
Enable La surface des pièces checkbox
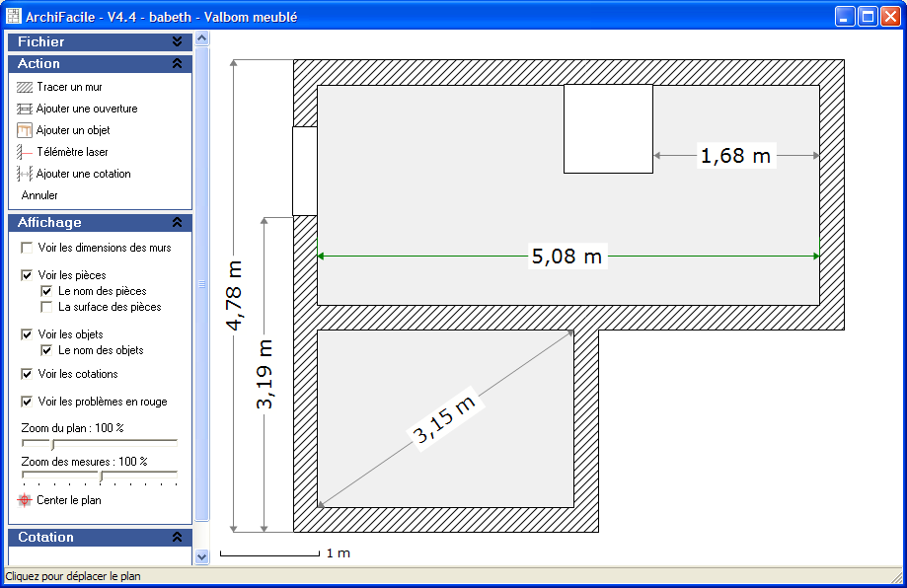pos(46,307)
